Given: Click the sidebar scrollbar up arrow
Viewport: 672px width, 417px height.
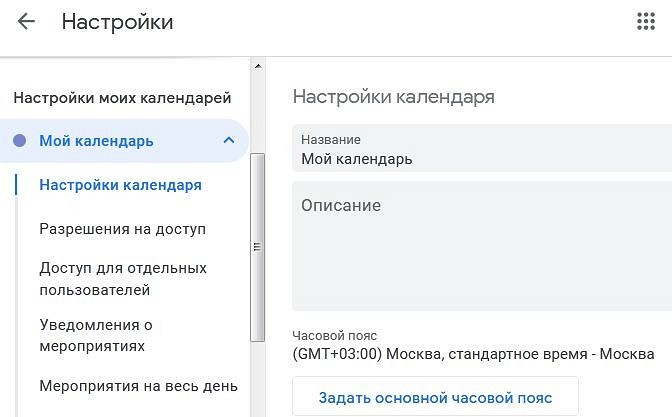Looking at the screenshot, I should pyautogui.click(x=258, y=66).
